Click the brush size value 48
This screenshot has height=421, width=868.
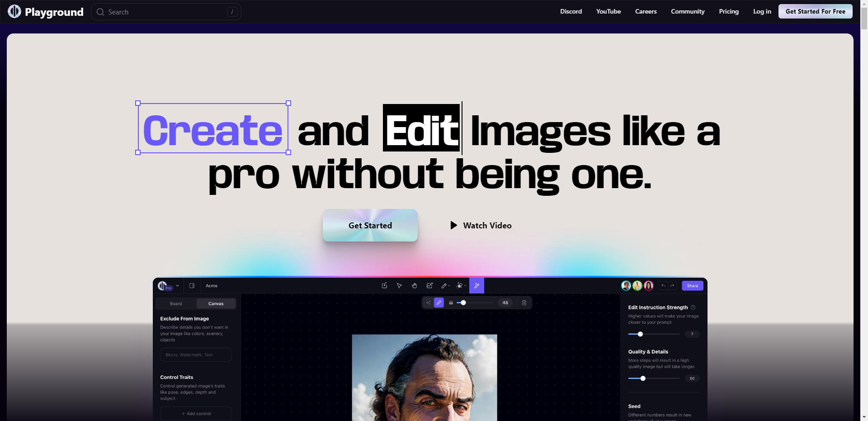point(505,303)
